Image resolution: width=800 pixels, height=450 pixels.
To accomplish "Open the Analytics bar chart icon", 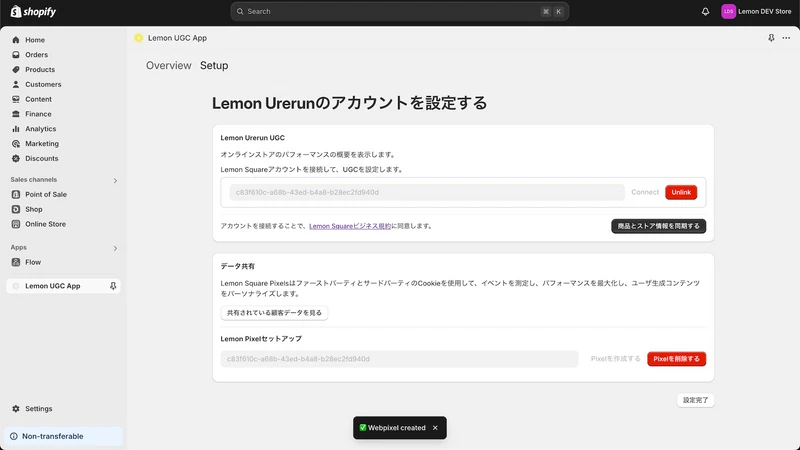I will 16,129.
